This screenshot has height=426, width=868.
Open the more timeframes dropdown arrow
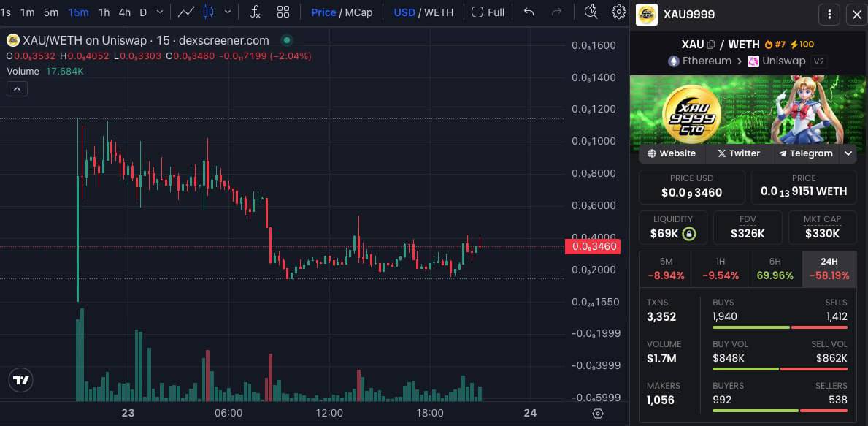click(160, 12)
